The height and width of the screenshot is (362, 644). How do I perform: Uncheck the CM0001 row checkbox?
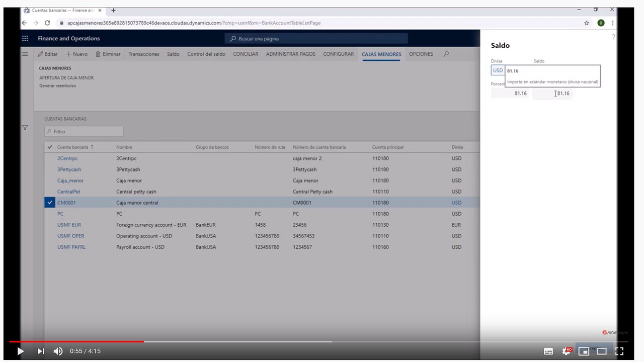[x=49, y=203]
